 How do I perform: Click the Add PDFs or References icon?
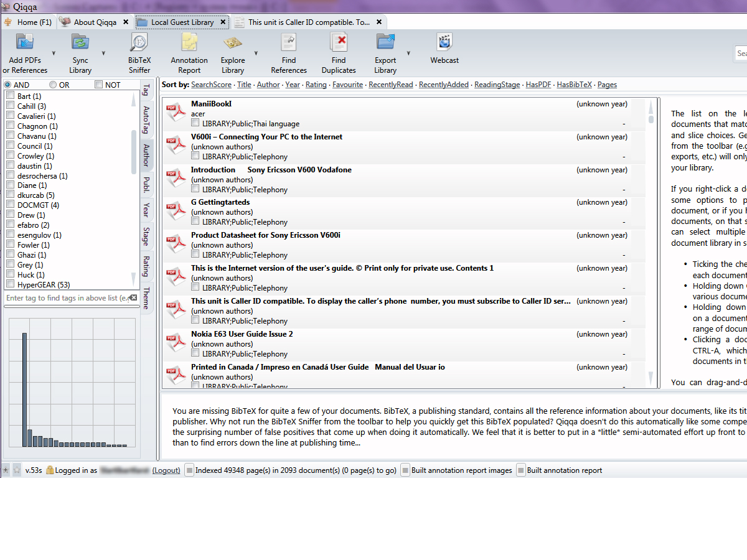click(x=25, y=44)
